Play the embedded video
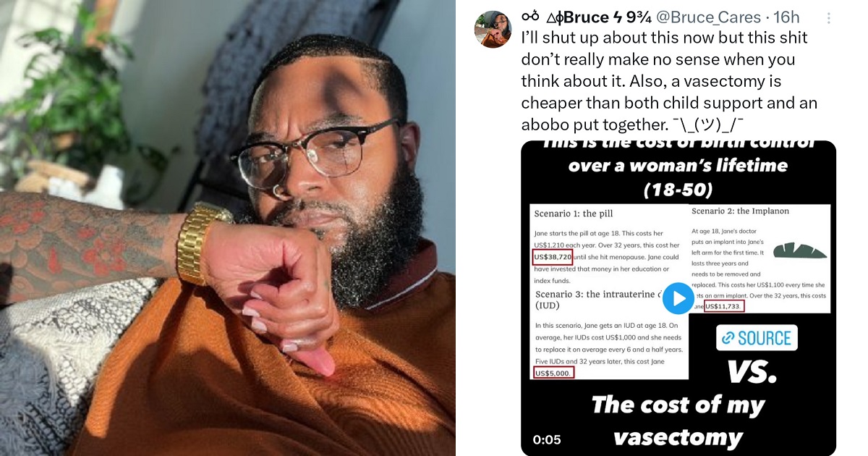The height and width of the screenshot is (456, 868). (678, 298)
